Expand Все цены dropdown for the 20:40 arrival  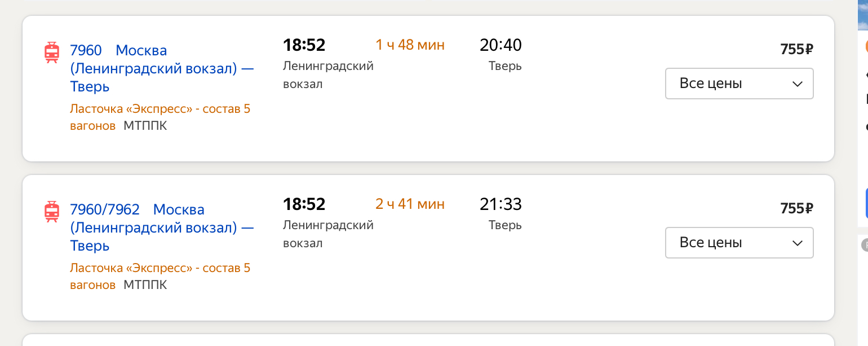tap(738, 84)
